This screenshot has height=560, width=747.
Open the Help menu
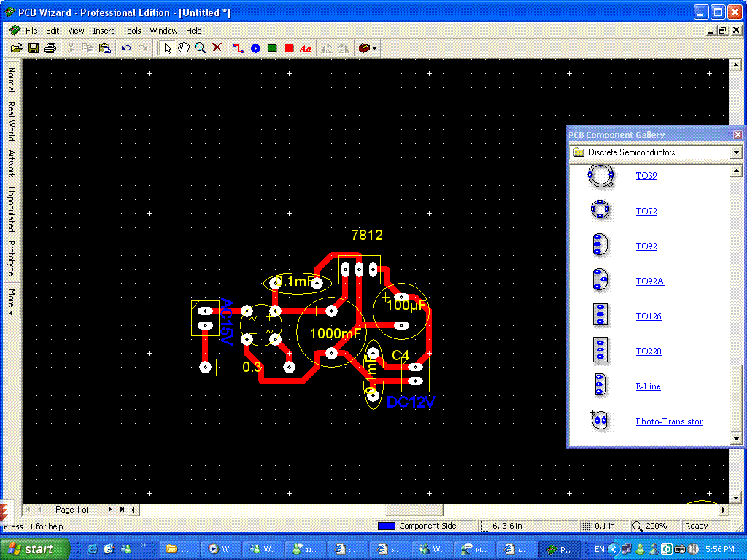[x=193, y=31]
